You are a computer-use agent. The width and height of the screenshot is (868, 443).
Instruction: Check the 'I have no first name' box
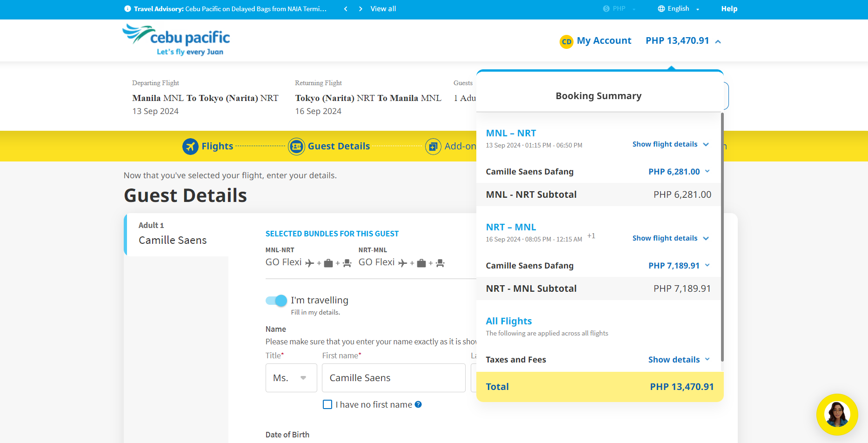coord(327,404)
